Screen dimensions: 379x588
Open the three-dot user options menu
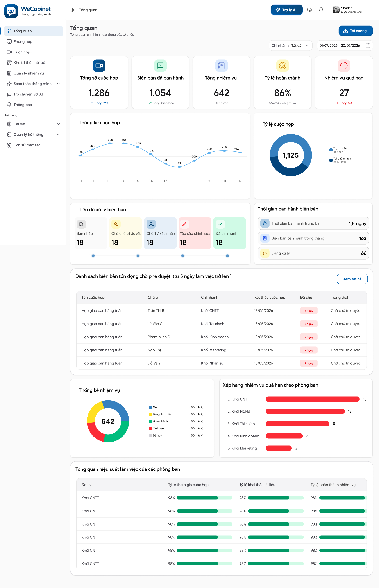point(371,10)
